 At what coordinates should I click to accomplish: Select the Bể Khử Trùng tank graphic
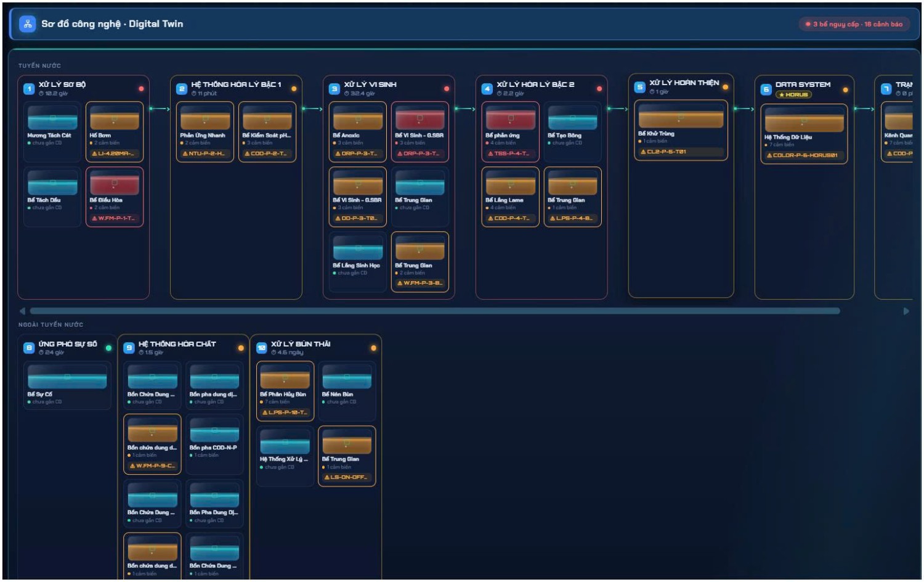[681, 116]
